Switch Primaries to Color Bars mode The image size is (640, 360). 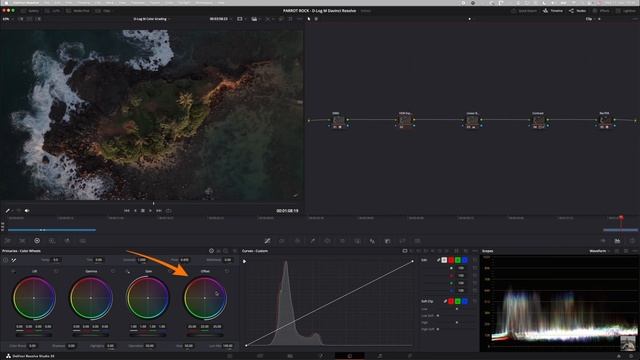tap(219, 251)
